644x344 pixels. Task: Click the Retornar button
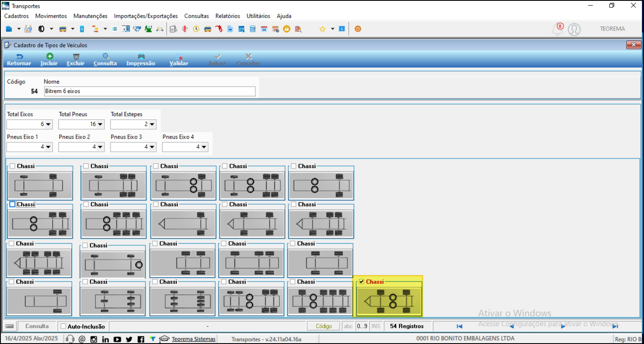point(19,60)
